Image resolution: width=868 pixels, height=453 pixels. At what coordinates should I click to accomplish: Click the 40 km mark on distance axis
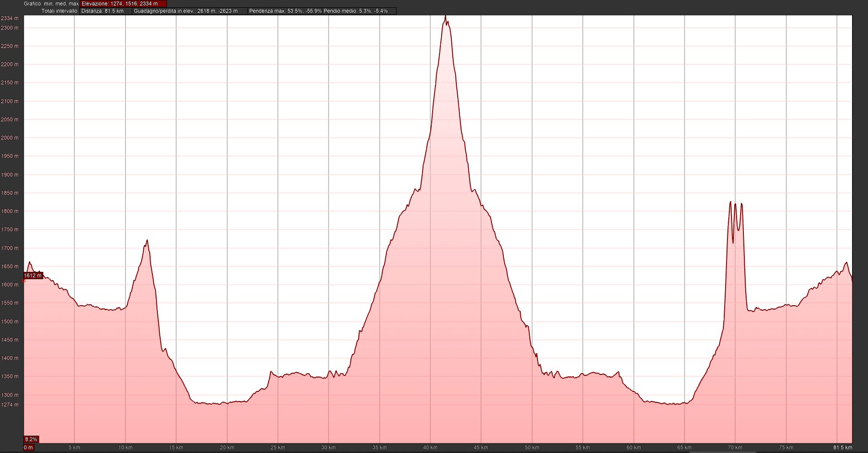tap(430, 448)
